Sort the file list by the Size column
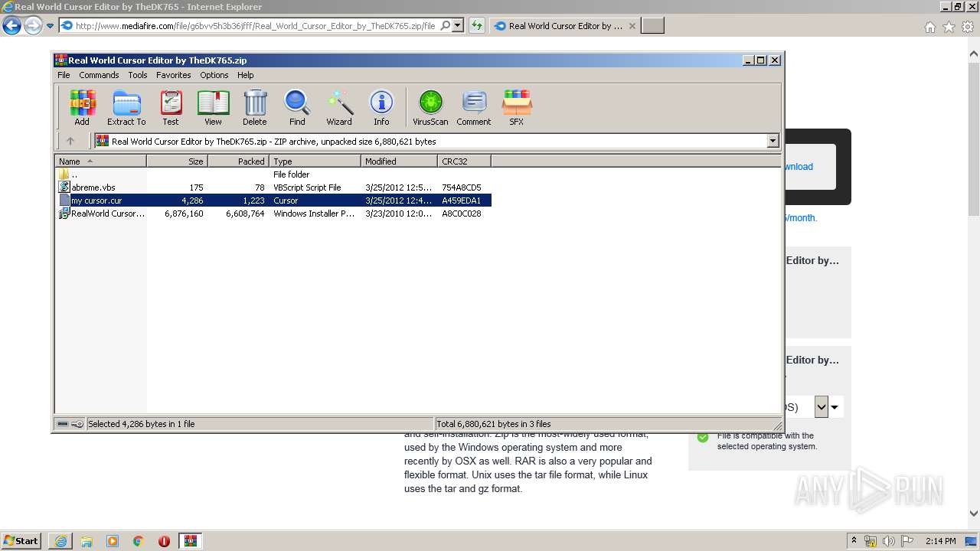This screenshot has height=551, width=980. (x=177, y=161)
